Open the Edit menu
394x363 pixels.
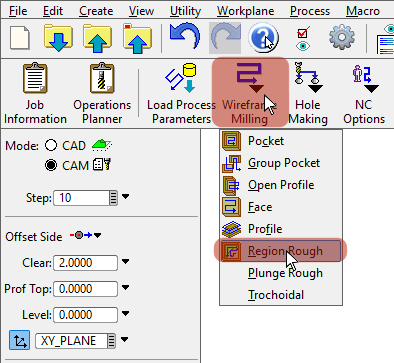[53, 11]
